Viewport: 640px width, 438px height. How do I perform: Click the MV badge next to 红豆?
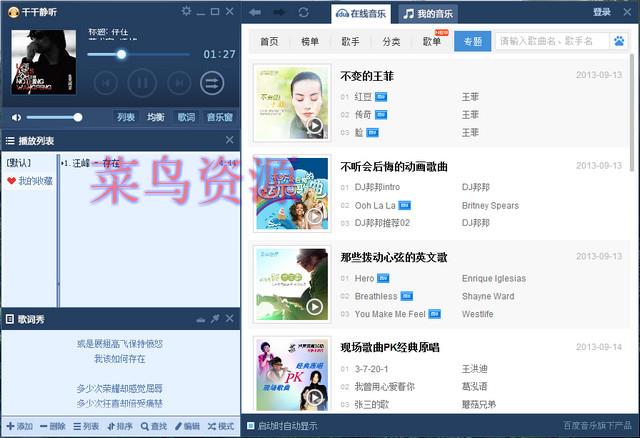tap(381, 97)
